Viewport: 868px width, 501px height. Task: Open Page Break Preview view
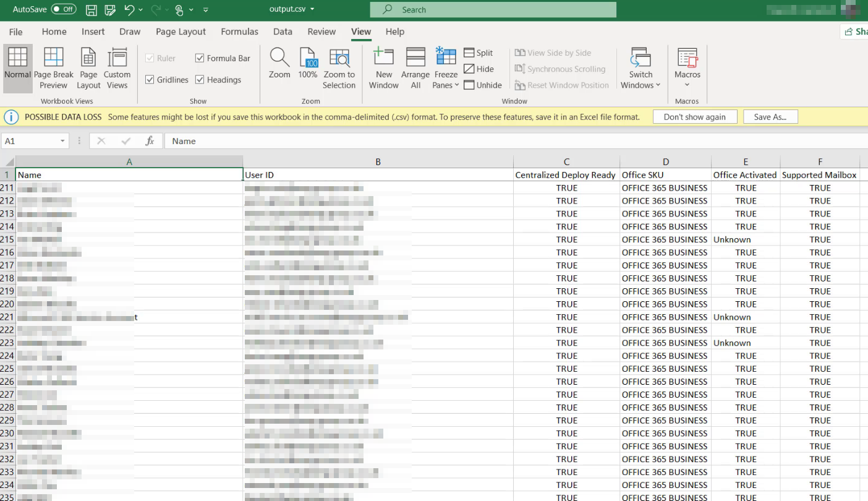point(54,69)
